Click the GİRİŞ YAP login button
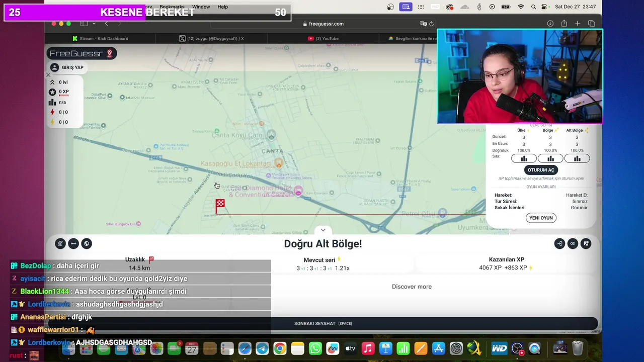The height and width of the screenshot is (362, 644). point(67,67)
